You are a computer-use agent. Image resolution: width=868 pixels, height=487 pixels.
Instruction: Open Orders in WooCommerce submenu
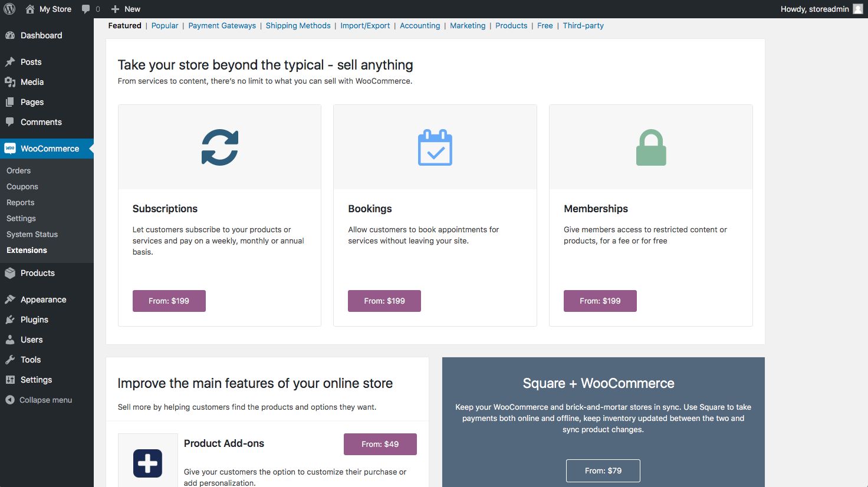click(x=19, y=170)
